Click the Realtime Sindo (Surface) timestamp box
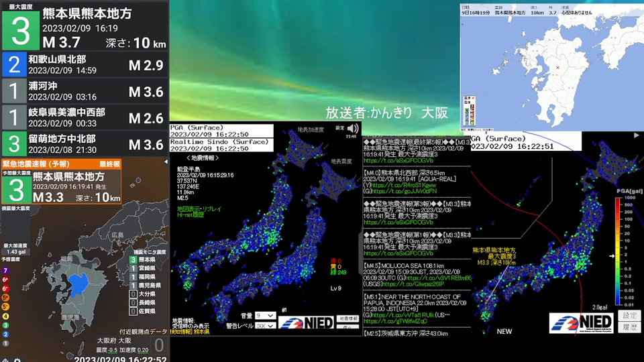The height and width of the screenshot is (362, 644). [x=221, y=145]
